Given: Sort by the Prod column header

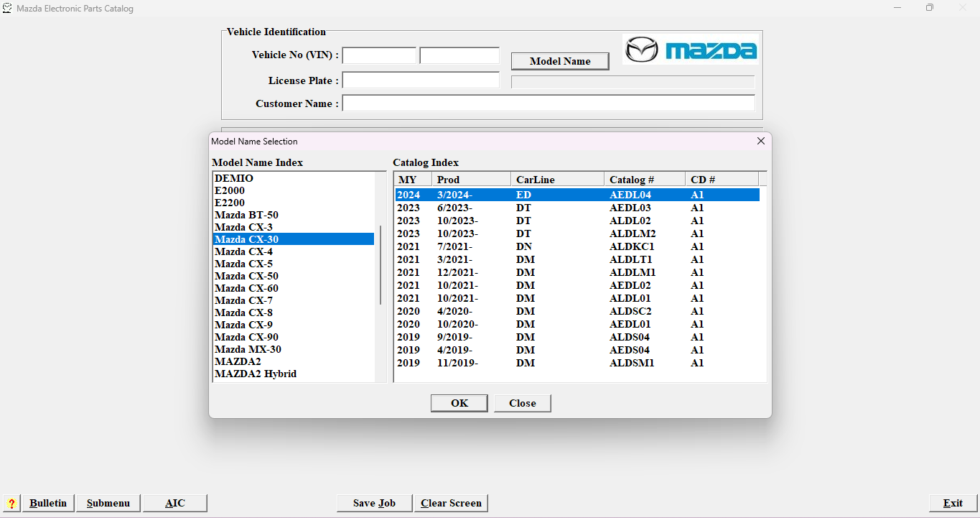Looking at the screenshot, I should coord(472,180).
